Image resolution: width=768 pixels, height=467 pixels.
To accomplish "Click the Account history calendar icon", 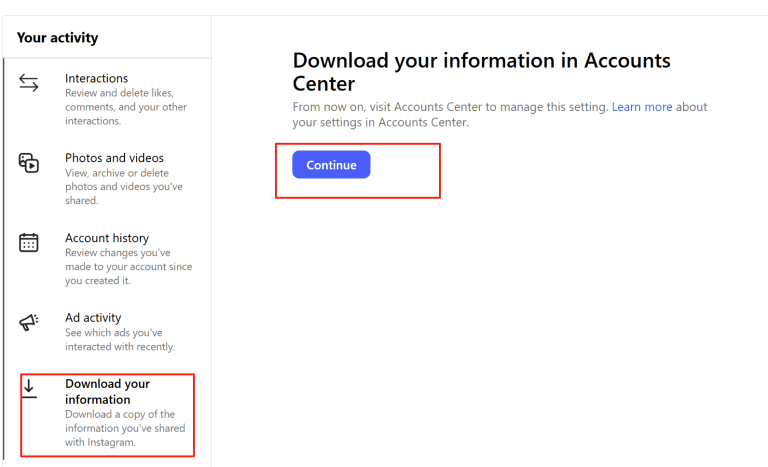I will [29, 242].
